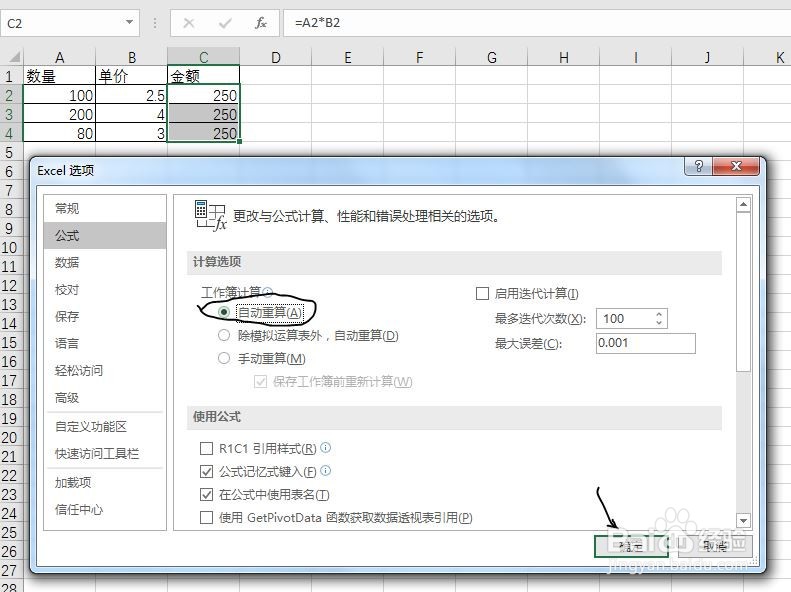Decrease 最多迭代次数 with spinner down arrow
791x592 pixels.
659,322
